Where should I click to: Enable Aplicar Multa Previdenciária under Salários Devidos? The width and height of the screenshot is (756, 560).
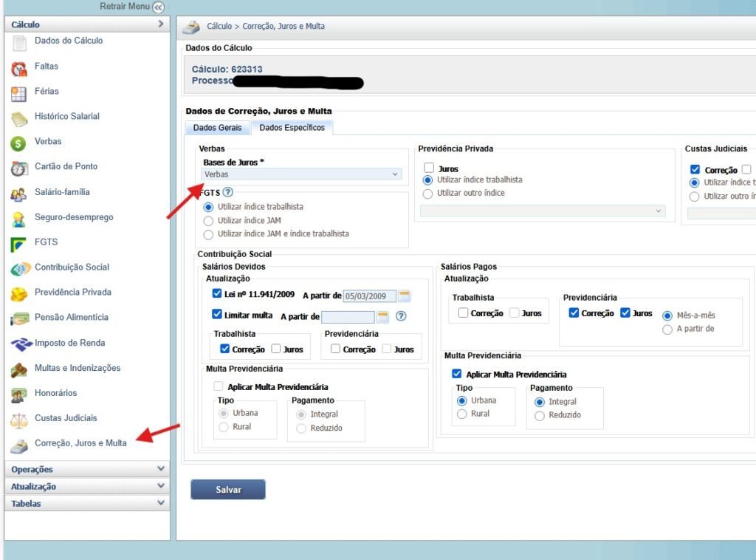click(218, 386)
